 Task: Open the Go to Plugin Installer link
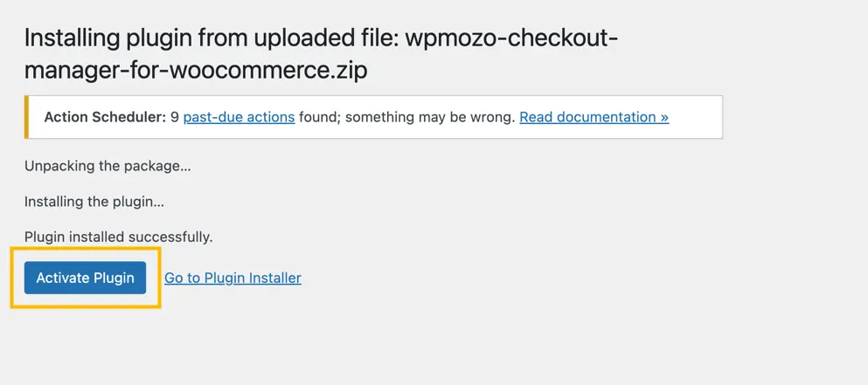click(x=233, y=278)
